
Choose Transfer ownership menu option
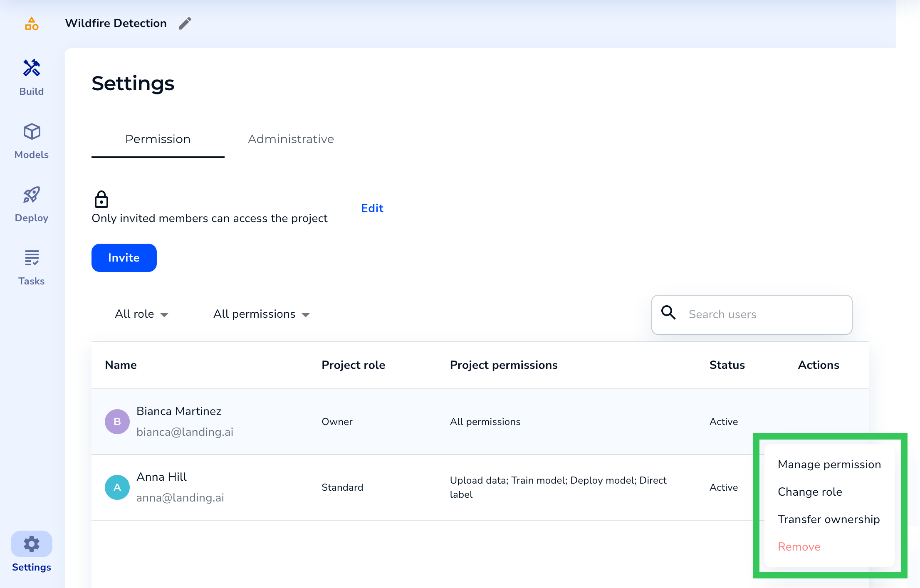[828, 519]
